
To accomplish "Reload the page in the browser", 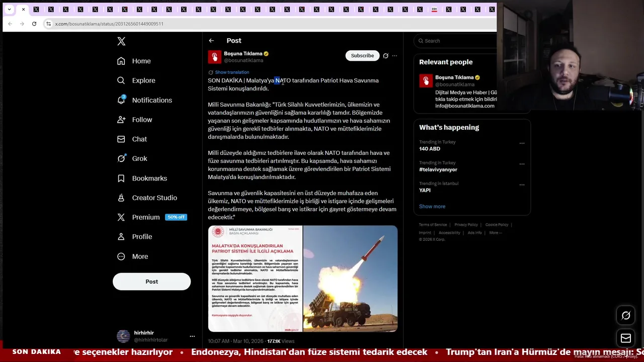I will point(34,24).
